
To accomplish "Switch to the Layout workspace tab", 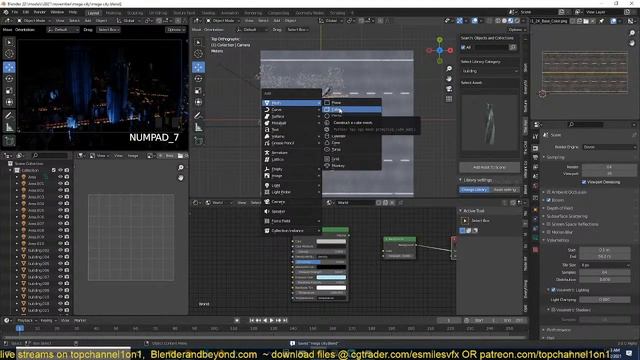I will pos(93,13).
